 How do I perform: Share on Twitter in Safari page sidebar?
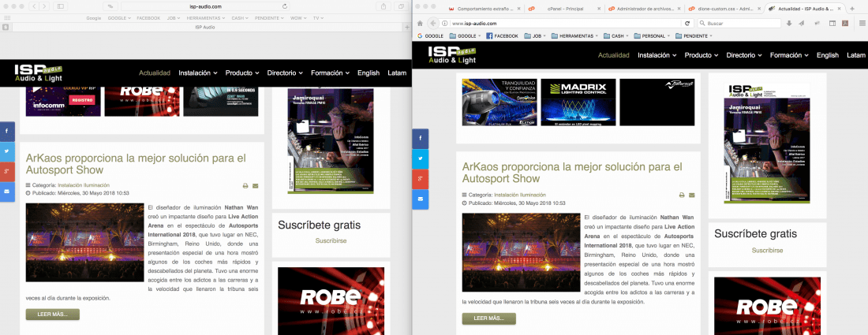coord(7,151)
